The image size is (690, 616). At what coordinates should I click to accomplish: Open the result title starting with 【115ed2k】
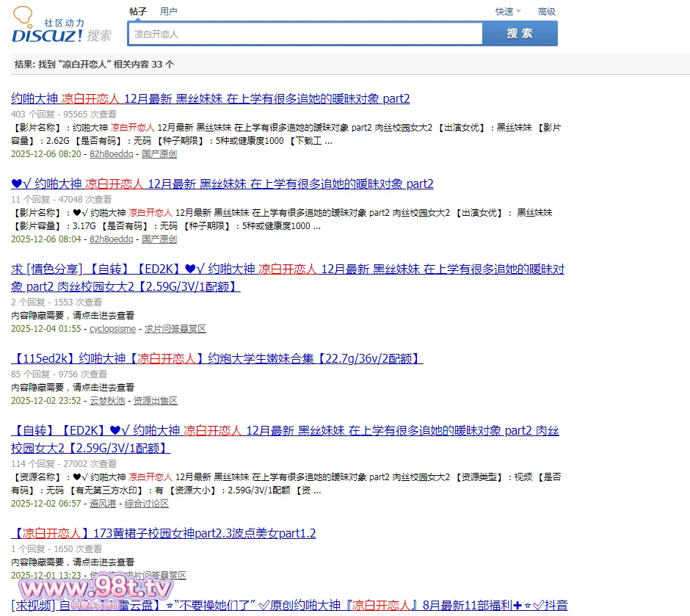click(x=217, y=359)
